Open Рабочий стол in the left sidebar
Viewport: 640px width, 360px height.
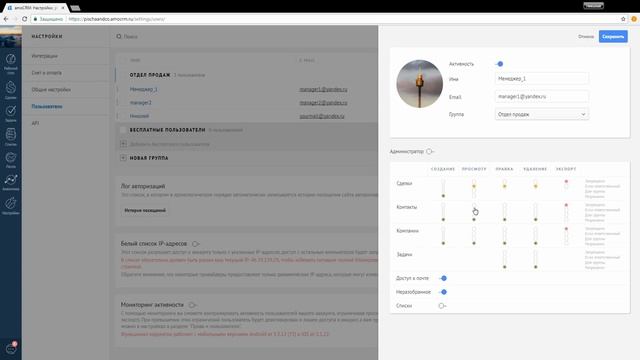11,63
